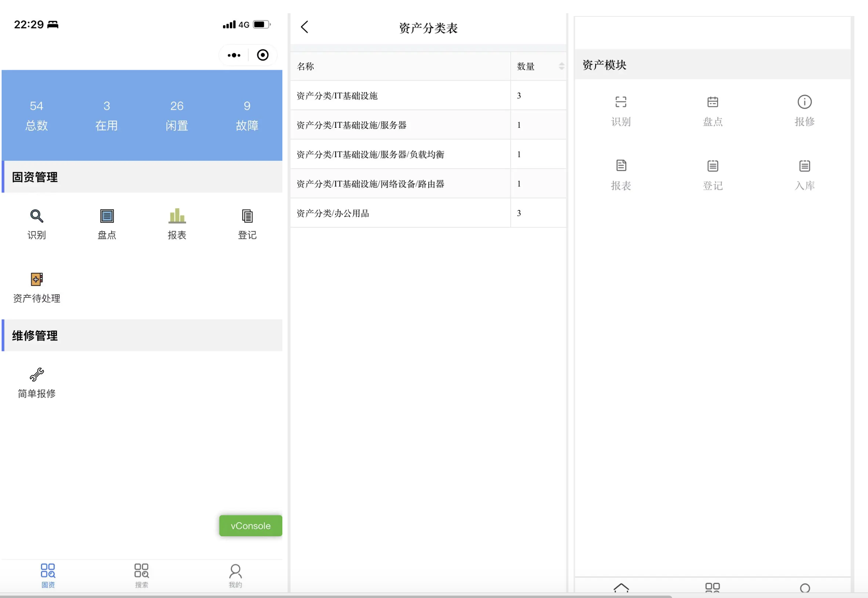
Task: Tap the grid icon in right bottom bar
Action: (x=712, y=588)
